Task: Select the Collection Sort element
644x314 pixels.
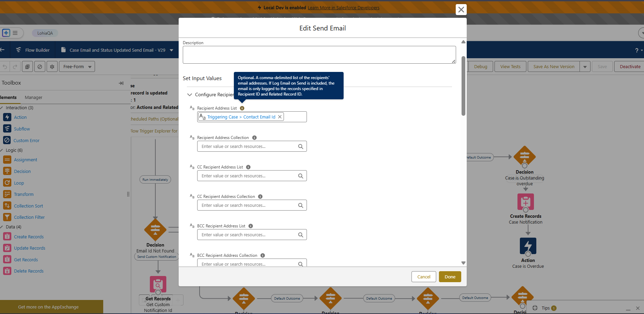Action: [28, 206]
